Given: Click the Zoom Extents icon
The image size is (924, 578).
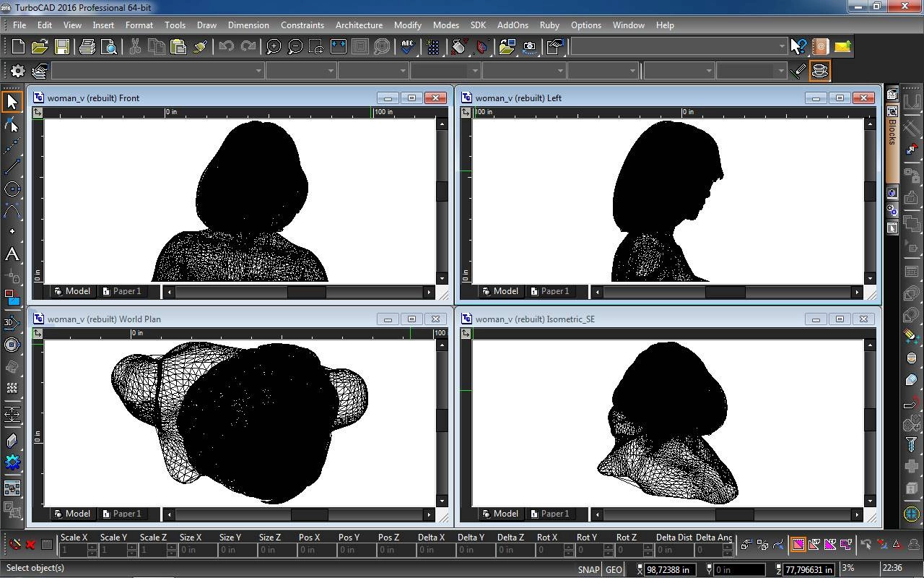Looking at the screenshot, I should click(338, 47).
